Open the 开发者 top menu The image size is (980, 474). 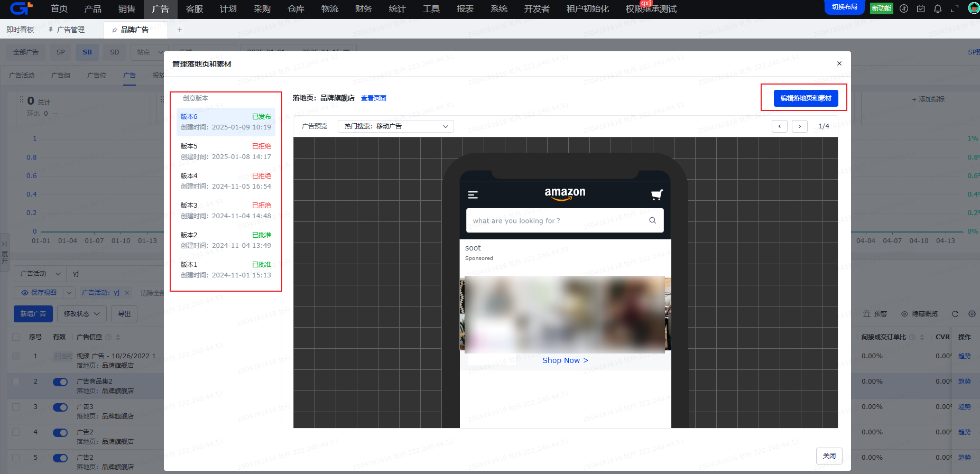coord(537,9)
